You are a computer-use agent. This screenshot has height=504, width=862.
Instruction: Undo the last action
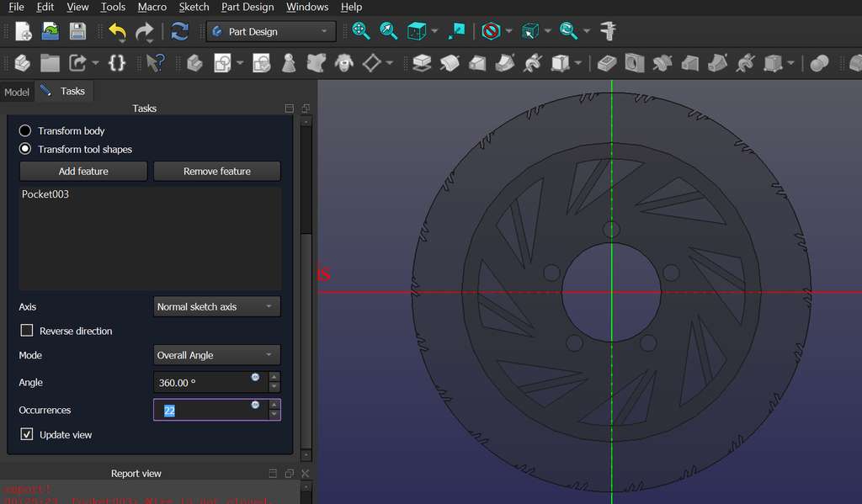coord(117,32)
